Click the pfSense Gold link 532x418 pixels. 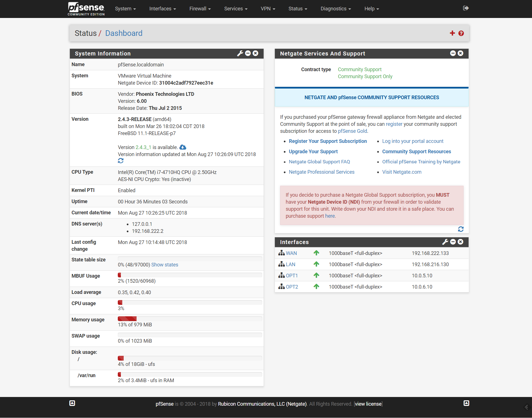(x=353, y=131)
